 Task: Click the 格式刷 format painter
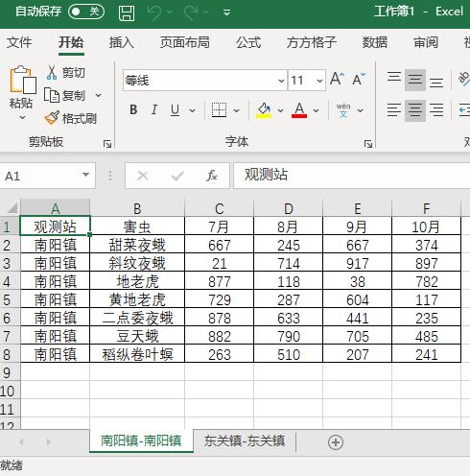tap(71, 118)
